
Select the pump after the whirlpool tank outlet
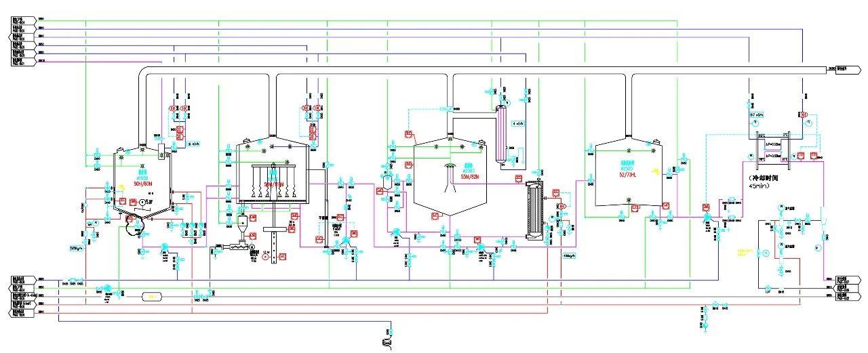pos(706,217)
